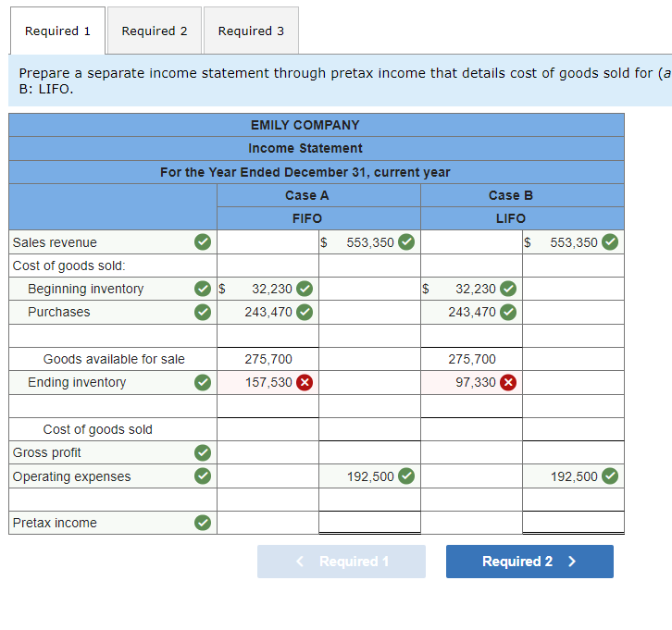Viewport: 672px width, 630px height.
Task: Switch to the Required 2 tab
Action: 155,31
